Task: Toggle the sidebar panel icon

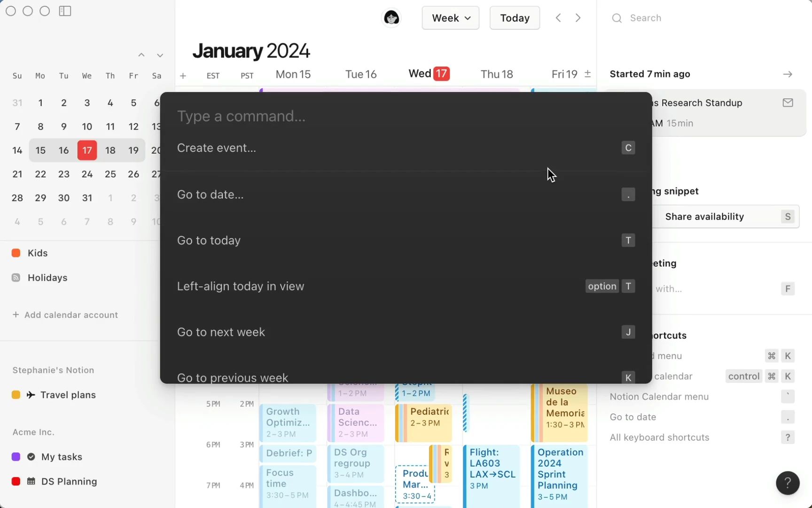Action: pos(65,11)
